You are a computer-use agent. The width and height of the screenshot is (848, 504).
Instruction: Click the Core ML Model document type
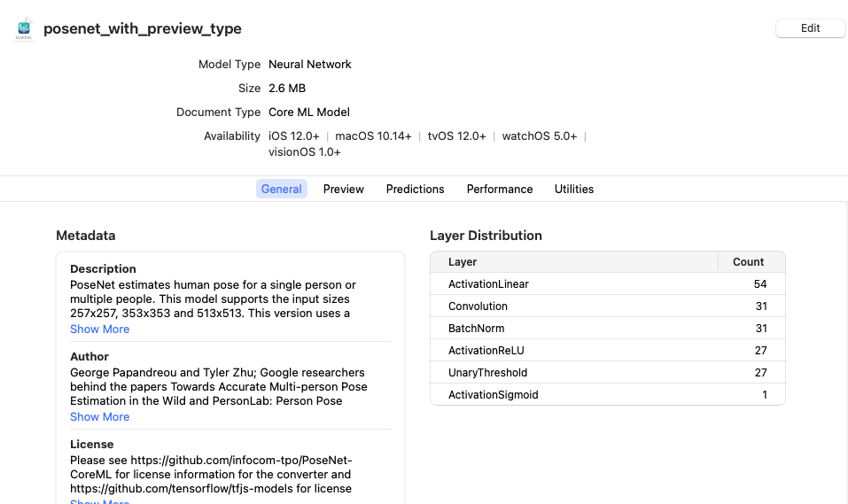(308, 112)
